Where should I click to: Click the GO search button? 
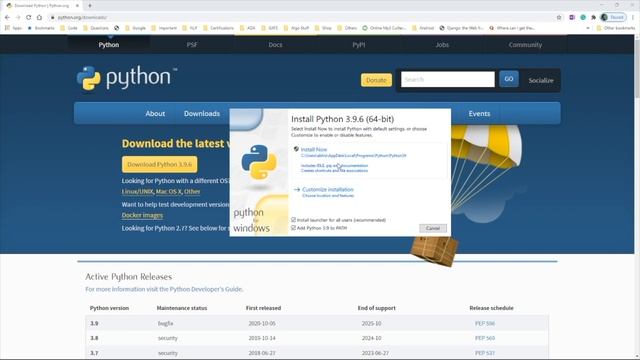[x=509, y=79]
